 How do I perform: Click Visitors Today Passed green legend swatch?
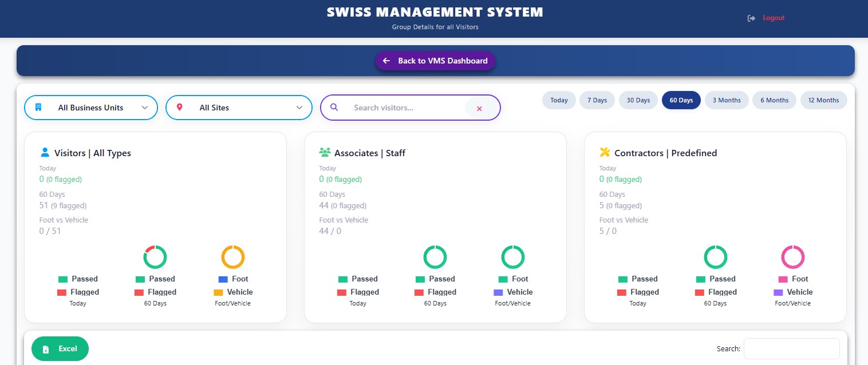[x=63, y=279]
